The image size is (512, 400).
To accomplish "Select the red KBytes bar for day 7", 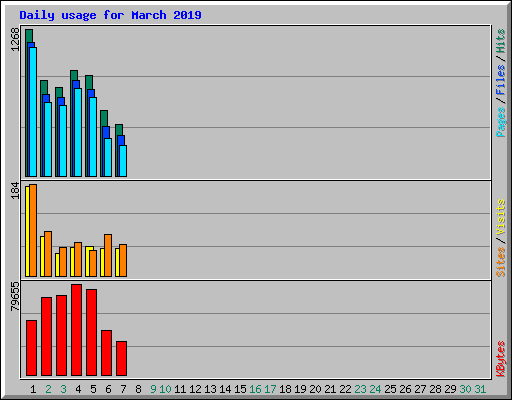I will point(121,359).
